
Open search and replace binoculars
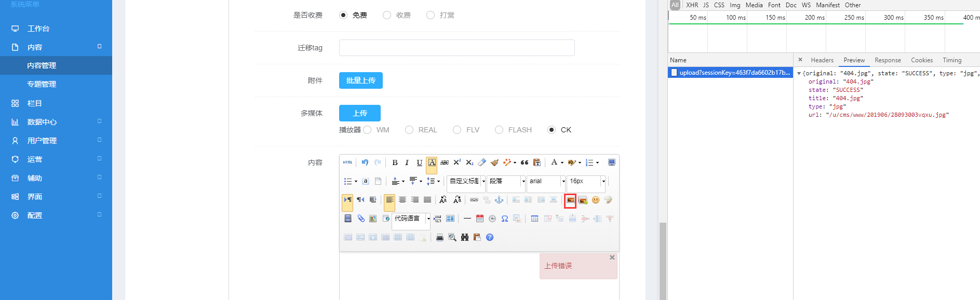(465, 237)
